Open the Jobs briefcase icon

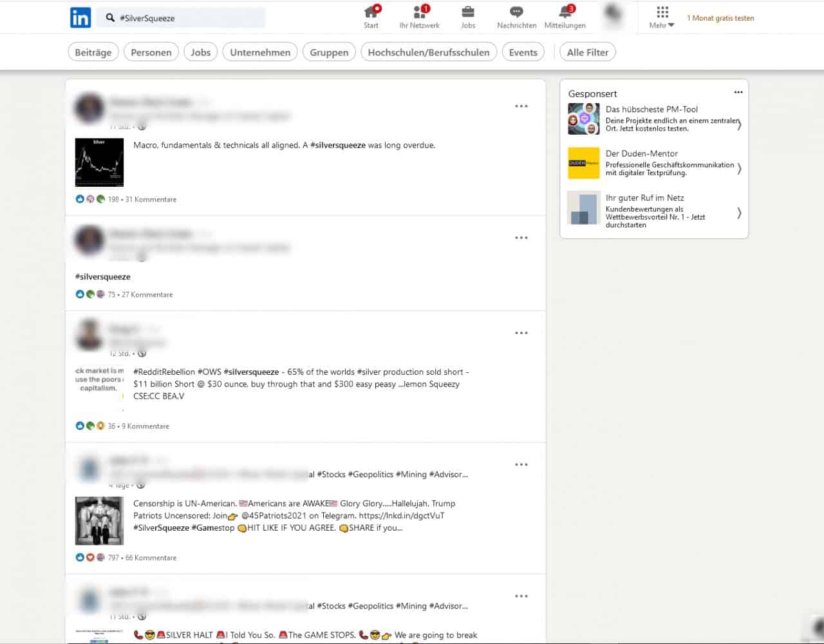468,13
